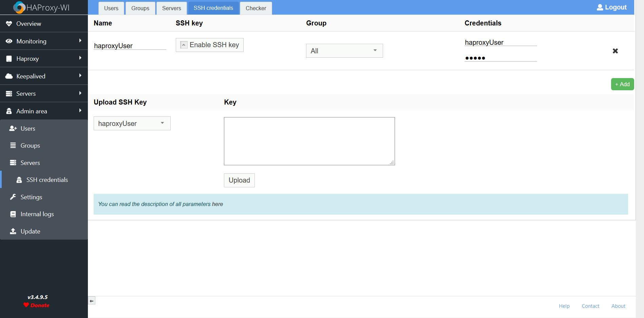Expand the Servers submenu arrow
The height and width of the screenshot is (318, 644).
click(80, 93)
